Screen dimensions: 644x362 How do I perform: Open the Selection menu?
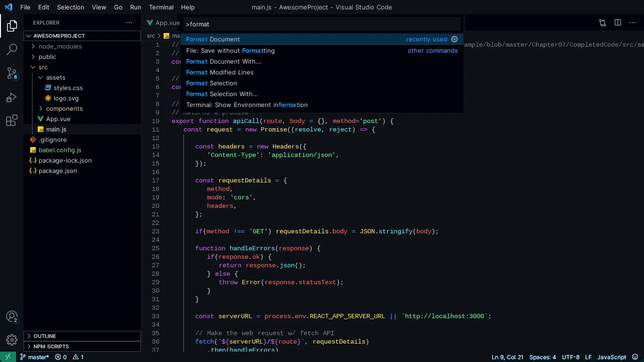(71, 7)
